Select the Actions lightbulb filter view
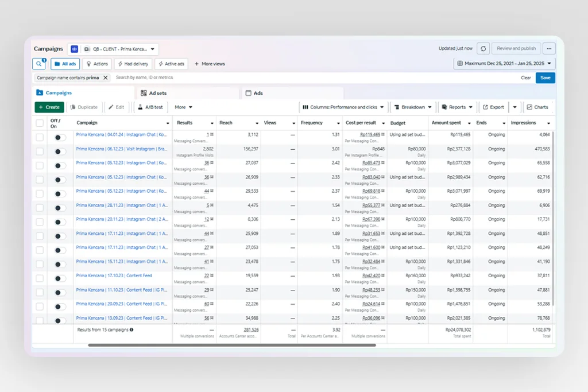Screen dimensions: 588x392 (96, 64)
